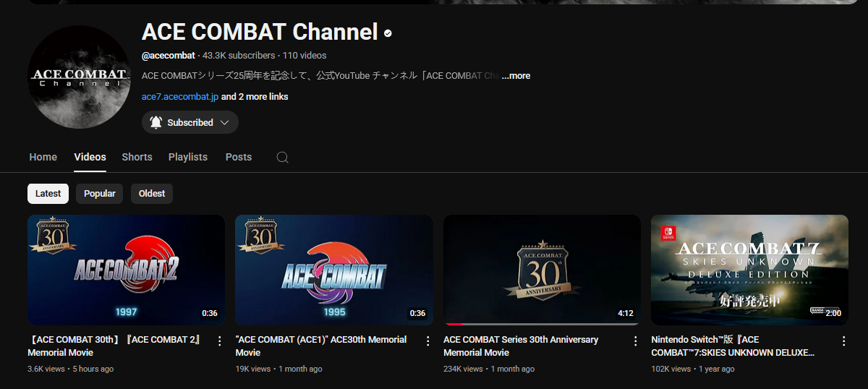Open more options for Nintendo Switch ACE COMBAT 7 video
Image resolution: width=868 pixels, height=389 pixels.
[843, 341]
